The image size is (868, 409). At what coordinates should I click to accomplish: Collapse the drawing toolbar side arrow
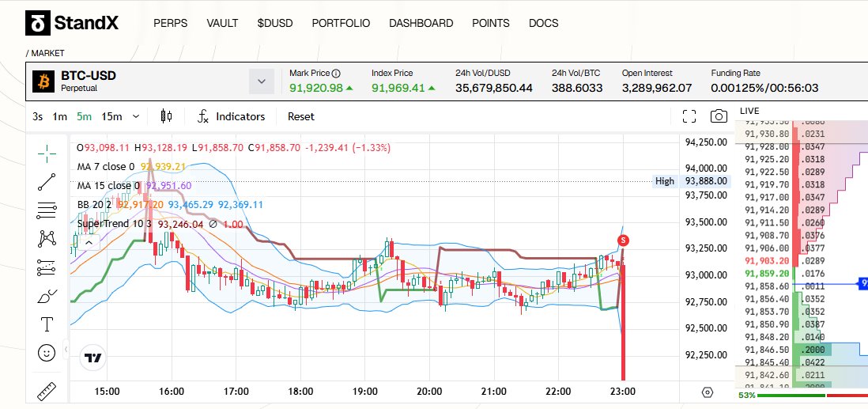tap(66, 349)
